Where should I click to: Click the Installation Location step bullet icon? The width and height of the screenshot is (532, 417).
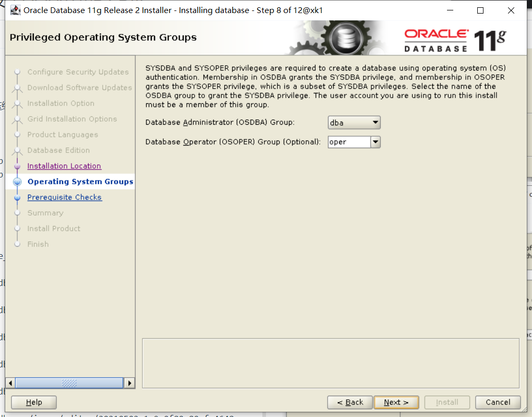point(17,166)
